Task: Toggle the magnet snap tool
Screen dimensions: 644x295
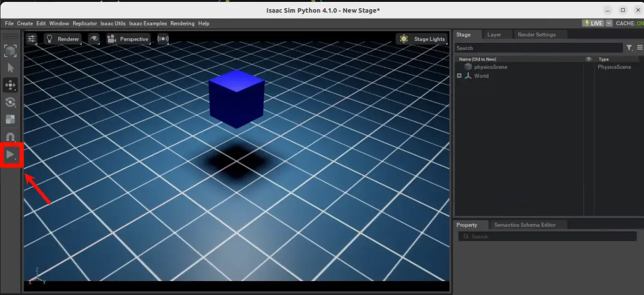Action: [11, 137]
